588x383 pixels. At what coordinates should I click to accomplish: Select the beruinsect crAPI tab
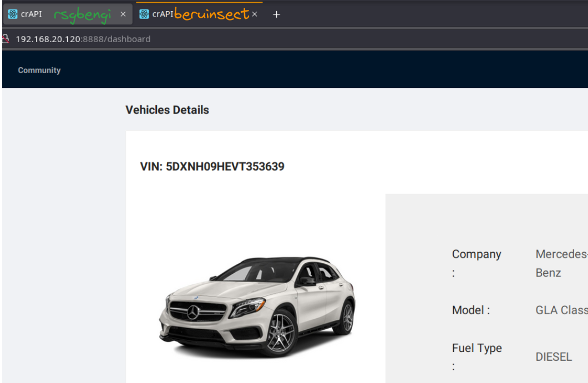[x=200, y=14]
